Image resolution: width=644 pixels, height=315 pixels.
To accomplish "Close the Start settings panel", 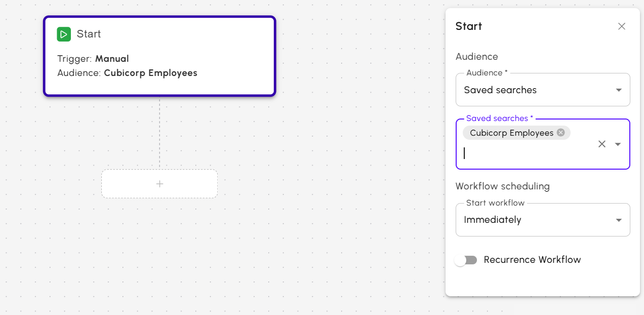I will (x=622, y=26).
